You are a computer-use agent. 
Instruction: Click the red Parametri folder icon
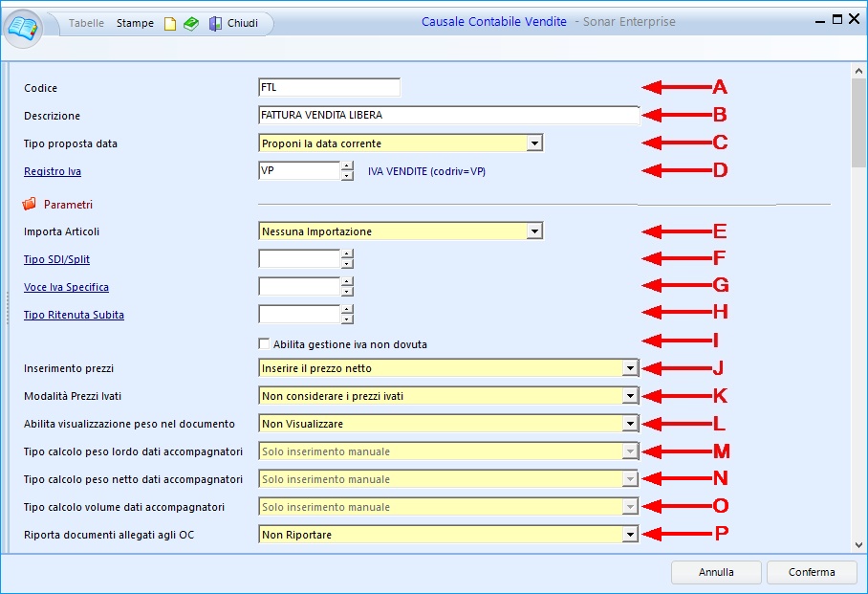click(x=30, y=204)
